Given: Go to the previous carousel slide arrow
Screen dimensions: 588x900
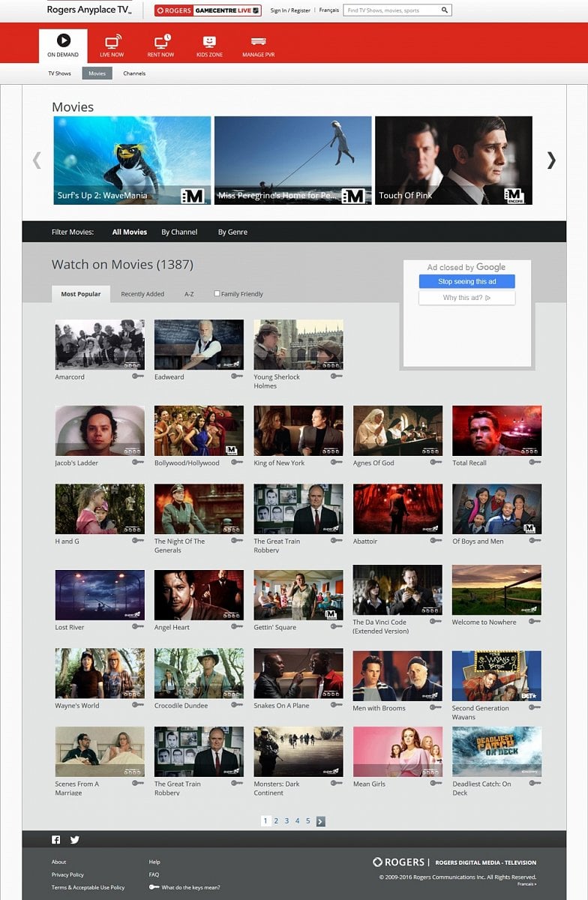Looking at the screenshot, I should point(36,160).
